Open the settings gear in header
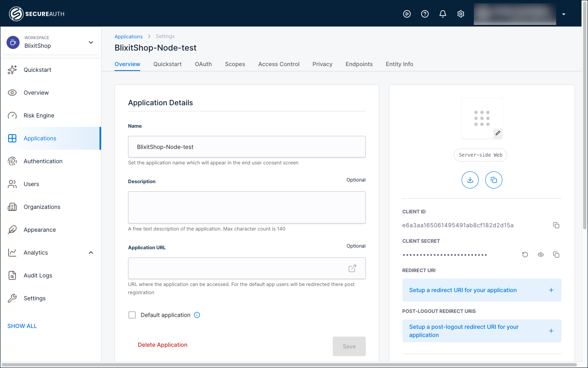Screen dimensions: 588x368 pyautogui.click(x=461, y=14)
